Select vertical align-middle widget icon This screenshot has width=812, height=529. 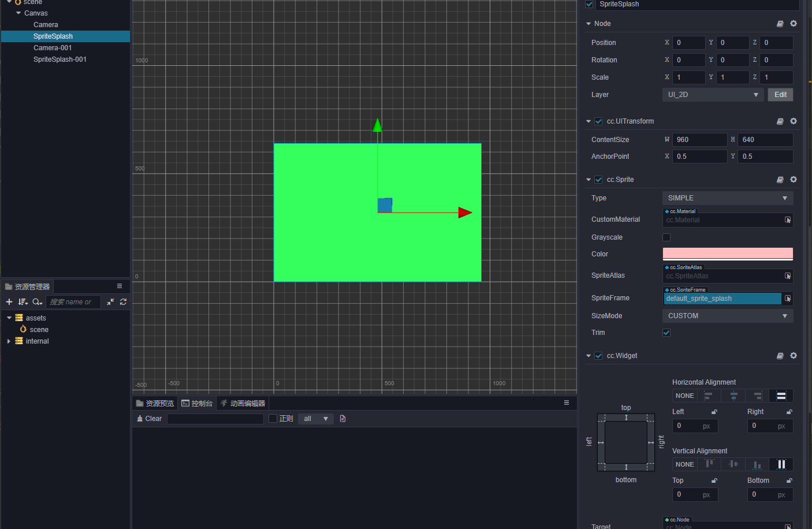click(x=733, y=464)
